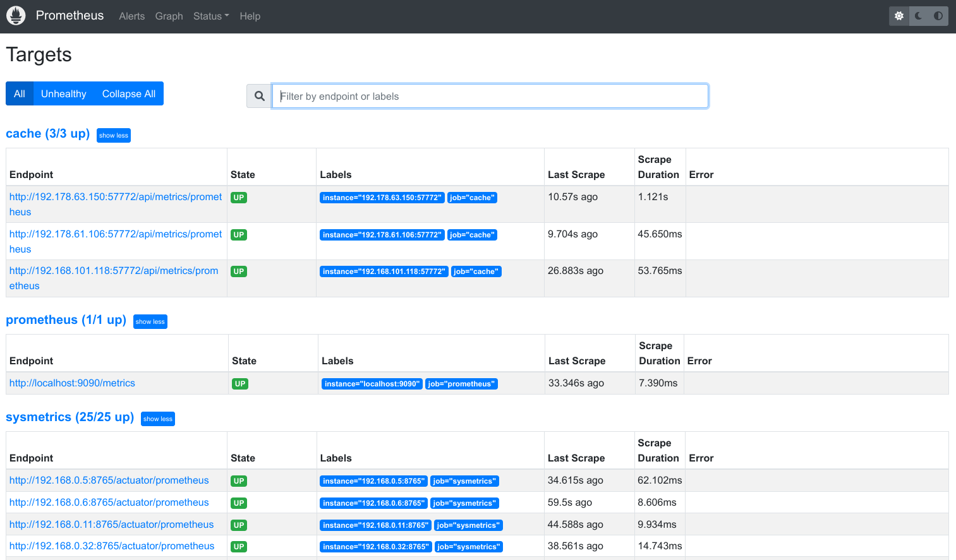Open the 192.178.63.150:57772 cache endpoint link

pos(116,197)
